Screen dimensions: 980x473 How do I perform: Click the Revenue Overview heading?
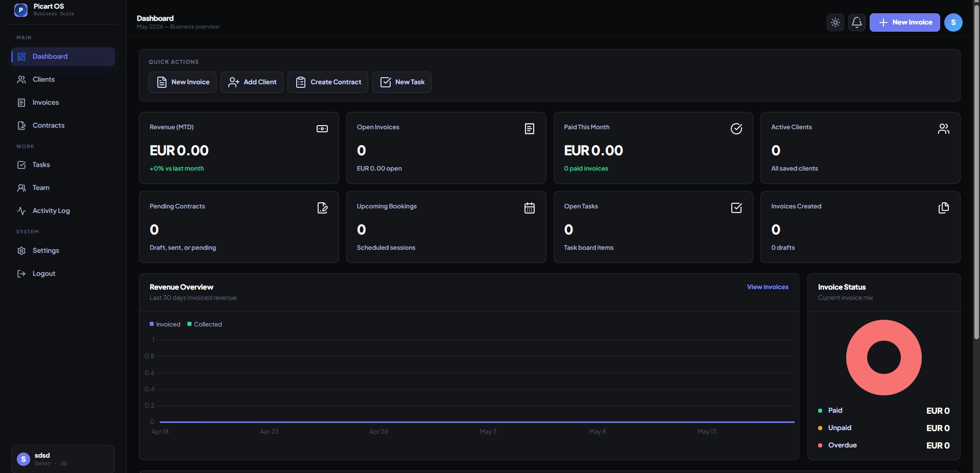pyautogui.click(x=181, y=287)
